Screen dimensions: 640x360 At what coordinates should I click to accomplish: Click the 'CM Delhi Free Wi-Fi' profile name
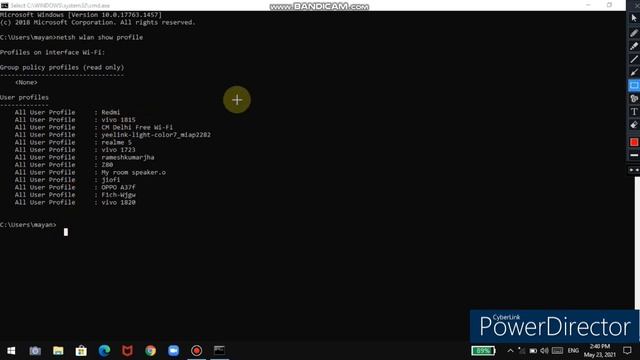[x=137, y=127]
